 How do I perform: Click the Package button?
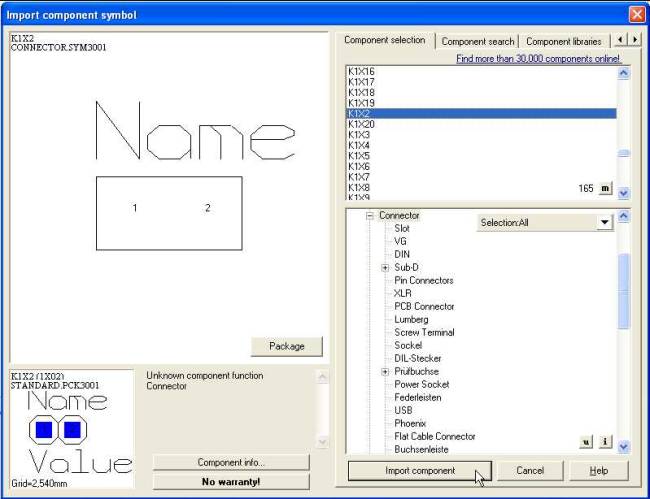286,346
